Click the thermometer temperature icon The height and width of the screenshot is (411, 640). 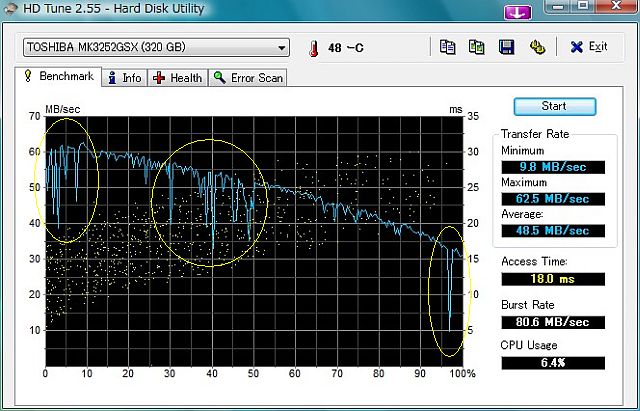point(312,48)
